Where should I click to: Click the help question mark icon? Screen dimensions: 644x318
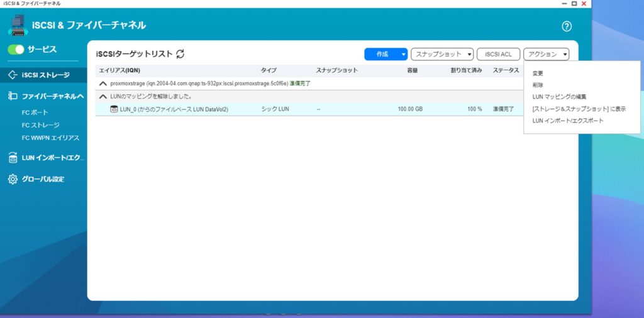566,26
